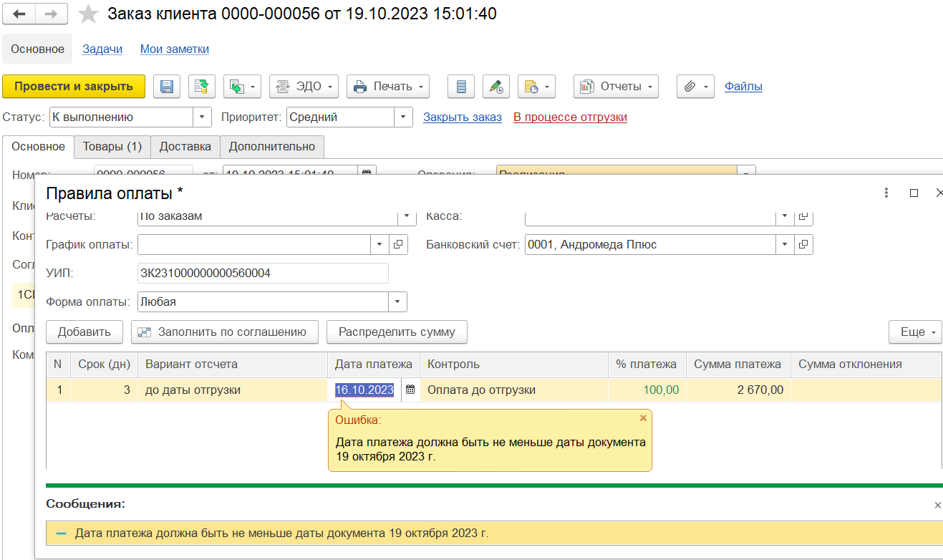Click the Добавить button

tap(84, 332)
